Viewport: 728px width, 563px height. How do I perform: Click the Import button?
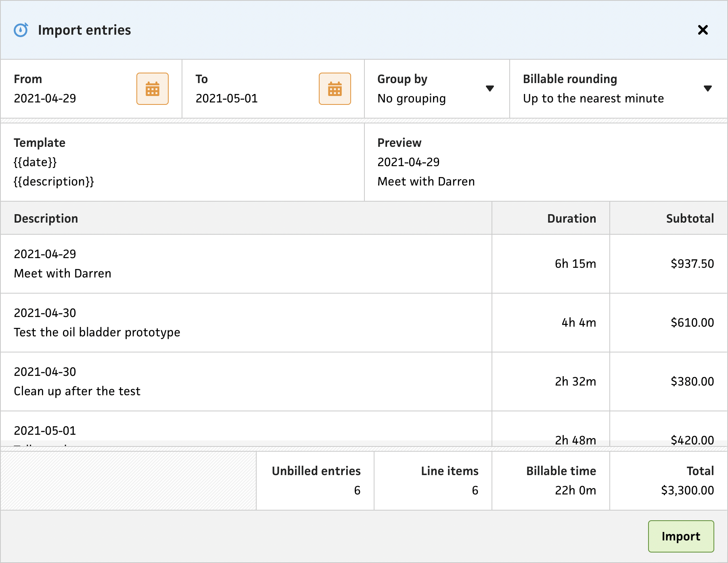680,536
